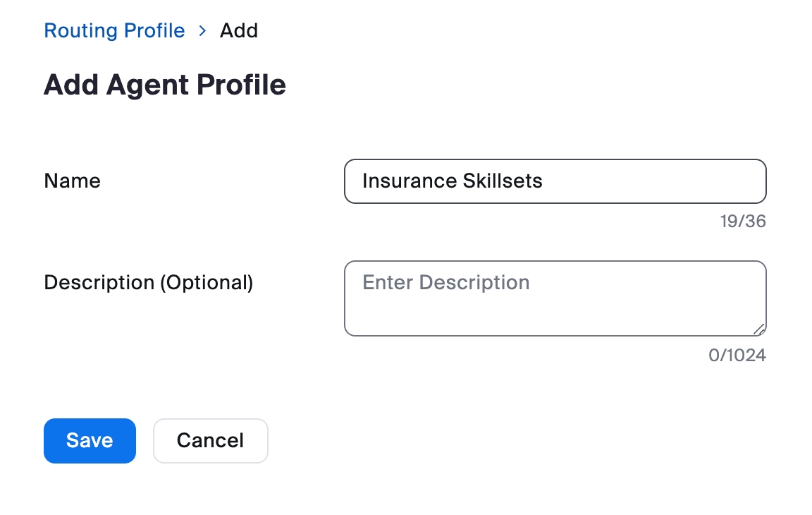Click the breadcrumb chevron separator arrow
This screenshot has height=515, width=812.
pyautogui.click(x=202, y=31)
